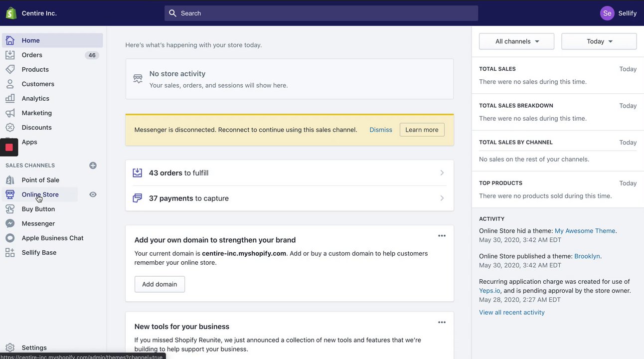Open the Products section icon
The height and width of the screenshot is (359, 644).
(10, 69)
